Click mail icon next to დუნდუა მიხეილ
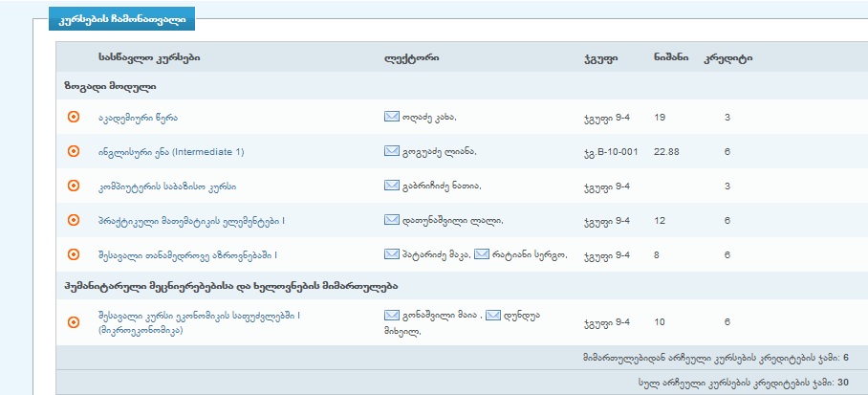This screenshot has width=868, height=395. (493, 315)
